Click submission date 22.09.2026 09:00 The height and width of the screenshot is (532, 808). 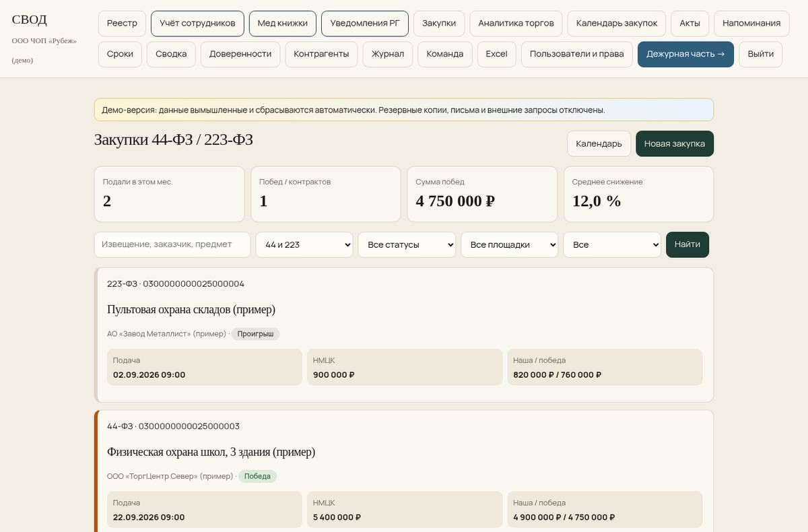click(x=149, y=517)
